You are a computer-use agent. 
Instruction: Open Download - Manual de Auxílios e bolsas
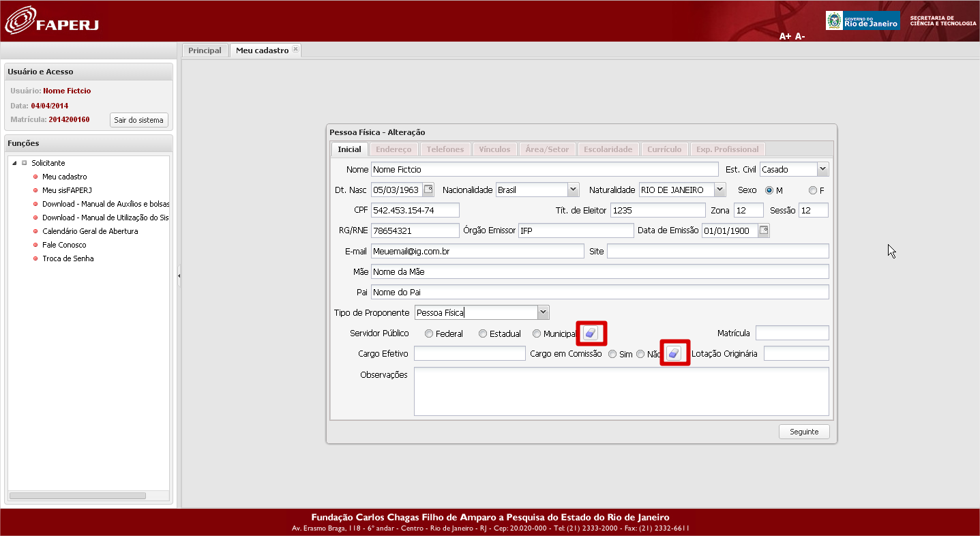coord(106,204)
